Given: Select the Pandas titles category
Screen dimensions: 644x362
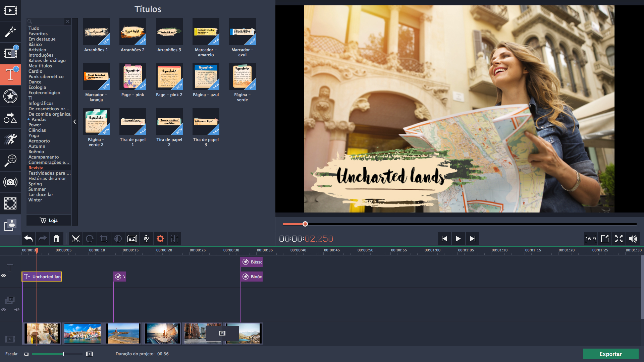Looking at the screenshot, I should coord(39,119).
